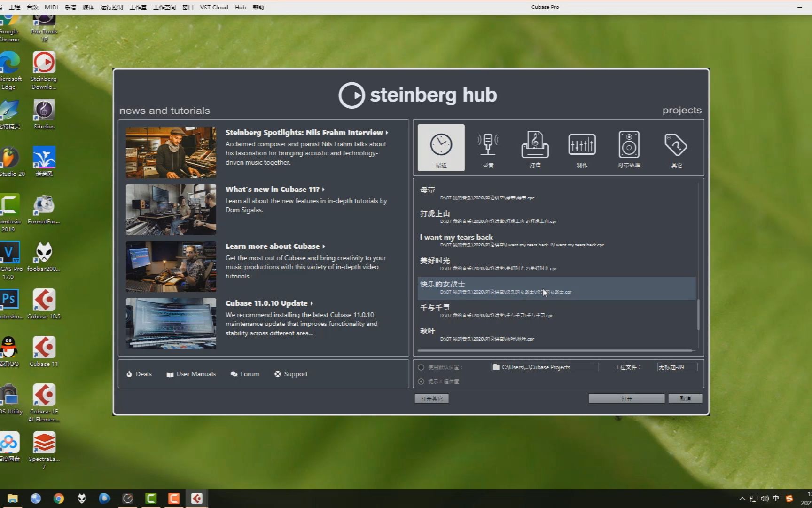This screenshot has height=508, width=812.
Task: Select the 母带处理 (Mastering) speaker category
Action: pos(629,148)
